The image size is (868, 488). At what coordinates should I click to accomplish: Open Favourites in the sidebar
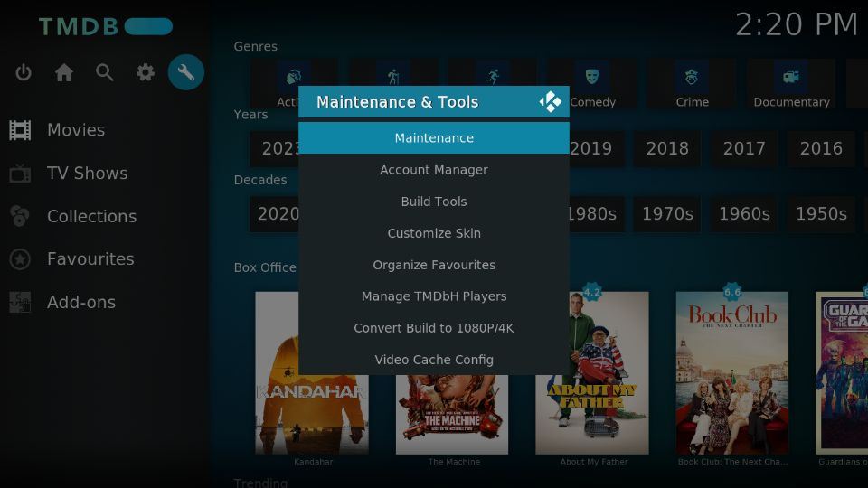click(x=90, y=259)
